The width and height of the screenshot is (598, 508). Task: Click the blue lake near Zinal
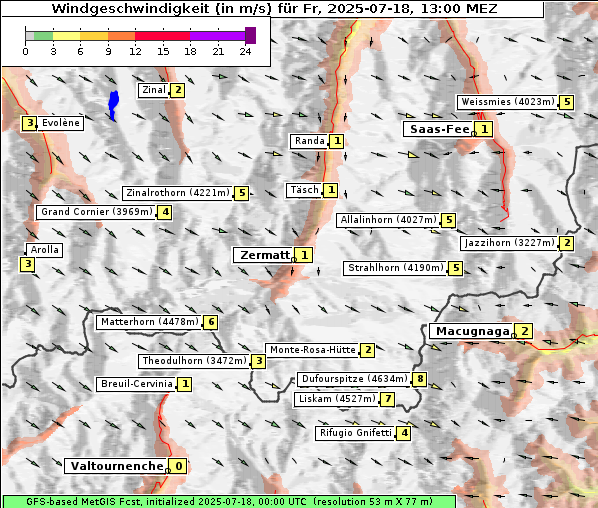pos(113,105)
